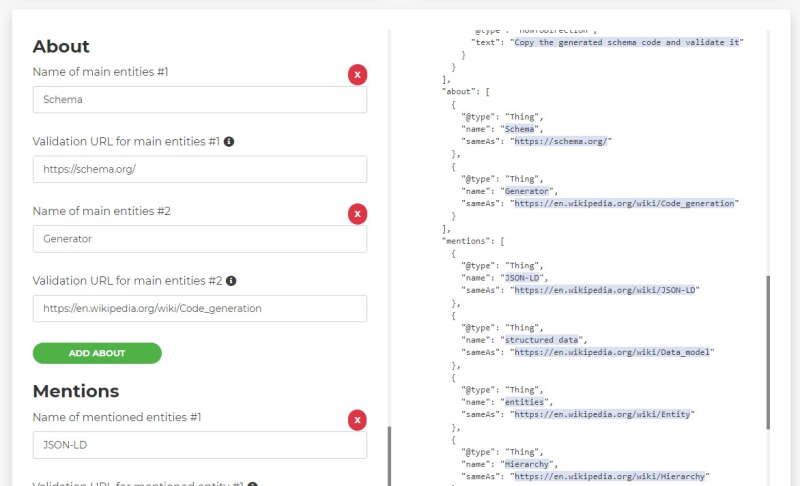The height and width of the screenshot is (486, 800).
Task: Click 'Validation URL for main entities #2' label
Action: pos(128,280)
